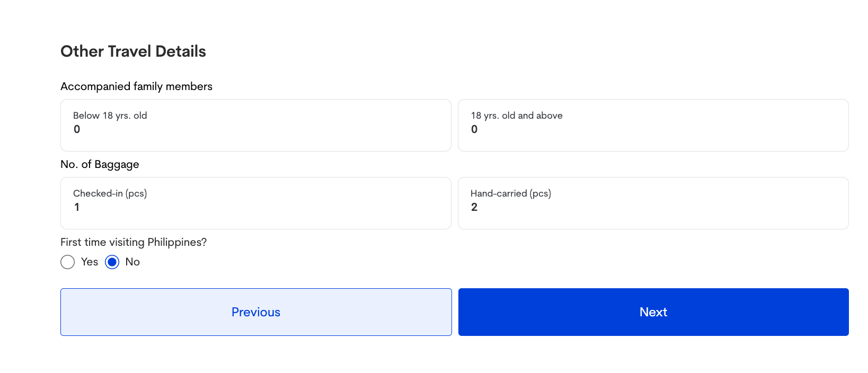Click the First time visiting Philippines? question text
This screenshot has height=373, width=868.
[x=134, y=242]
